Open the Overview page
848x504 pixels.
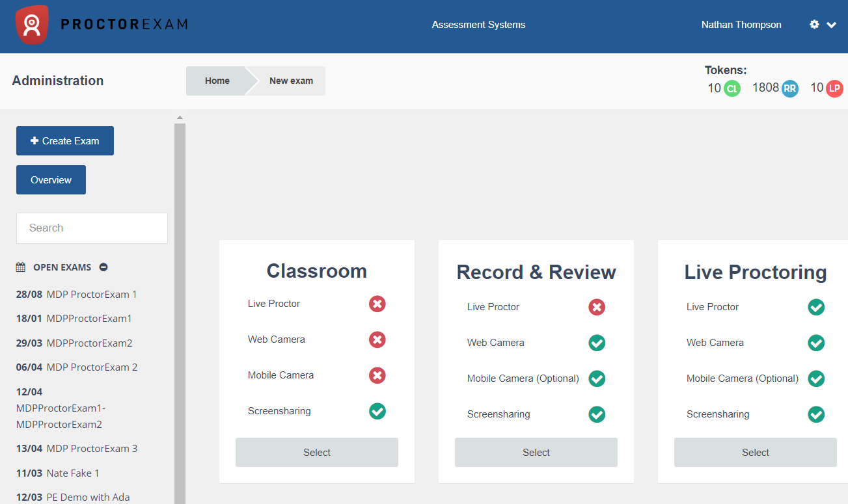click(51, 179)
